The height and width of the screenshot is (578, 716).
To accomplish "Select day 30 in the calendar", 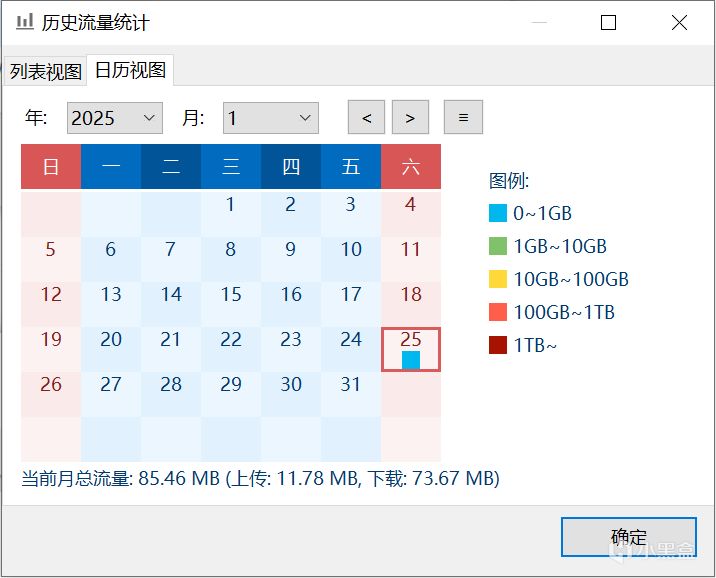I will (291, 394).
